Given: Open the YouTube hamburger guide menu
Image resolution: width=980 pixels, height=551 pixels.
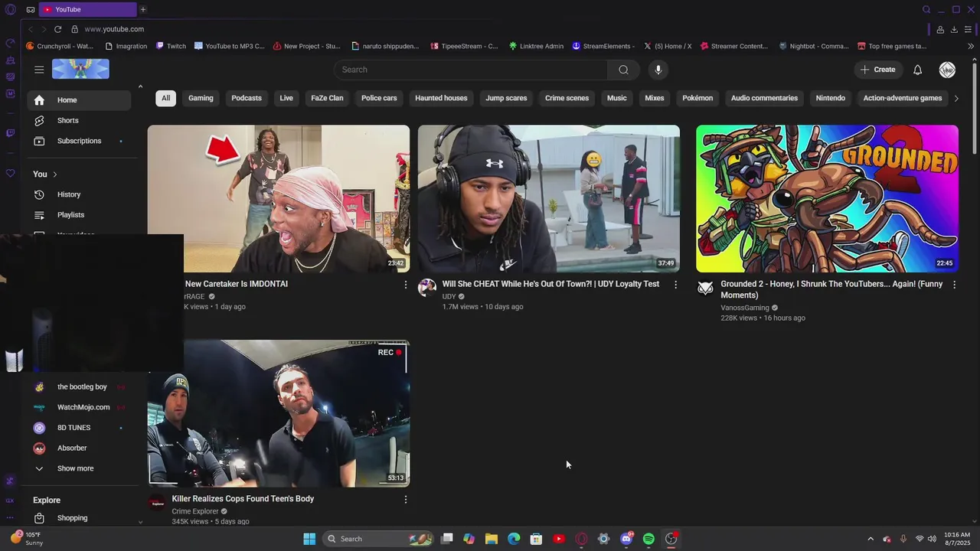Looking at the screenshot, I should pyautogui.click(x=39, y=70).
